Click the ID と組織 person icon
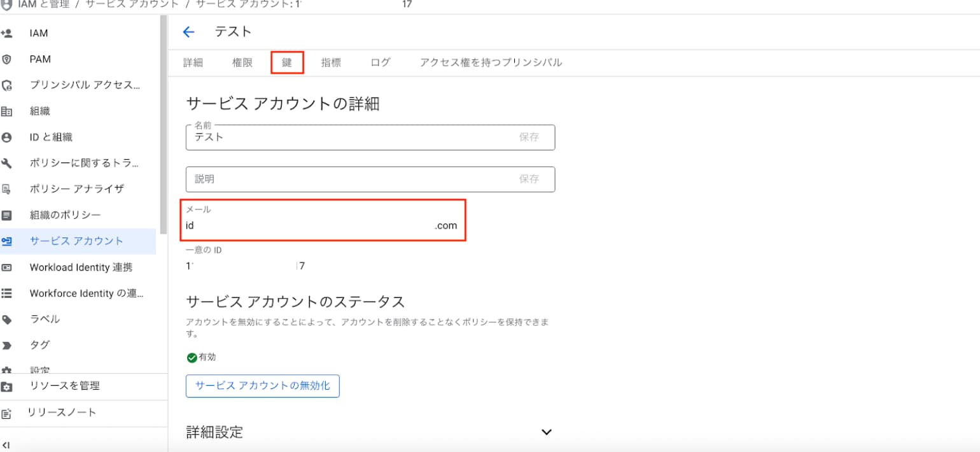This screenshot has width=980, height=452. point(7,138)
